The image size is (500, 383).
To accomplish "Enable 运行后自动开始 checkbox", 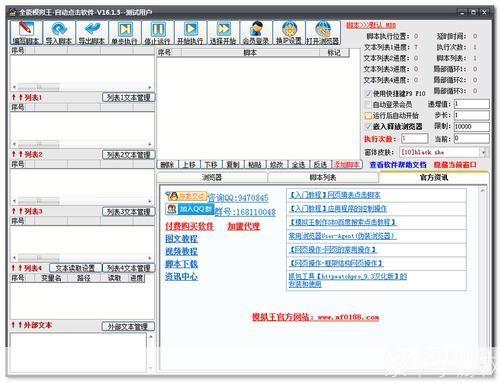I will coord(368,116).
